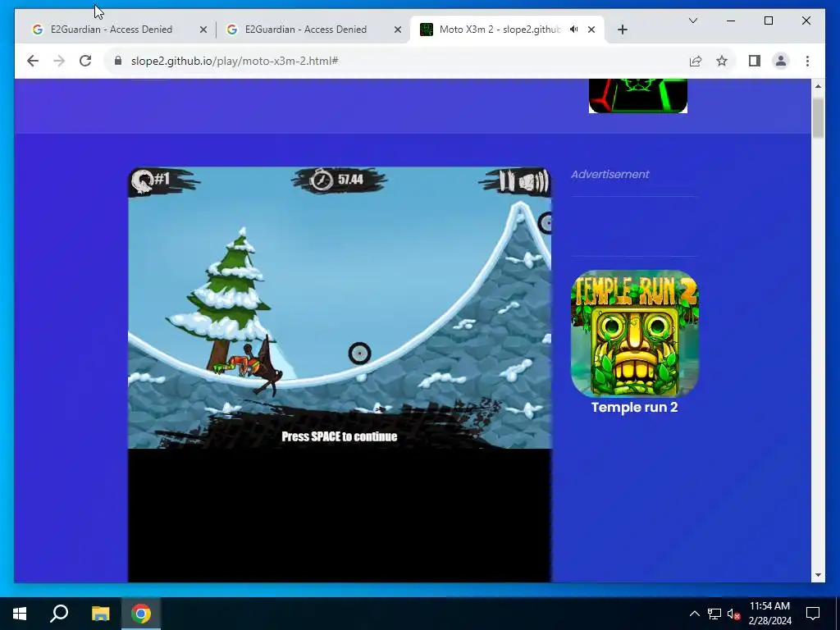Screen dimensions: 840x630
Task: Close the first E2Guardian tab
Action: (x=203, y=30)
